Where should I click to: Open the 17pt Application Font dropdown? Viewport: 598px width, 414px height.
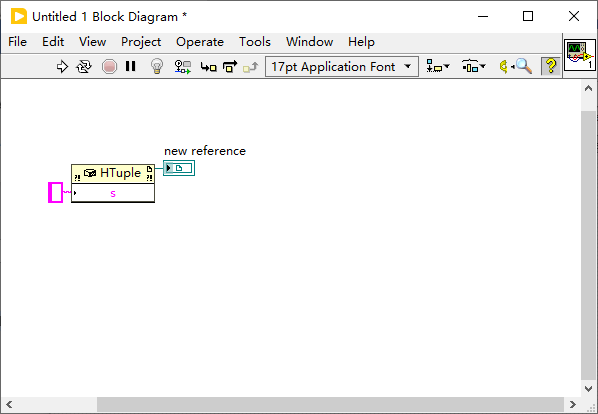pos(342,67)
